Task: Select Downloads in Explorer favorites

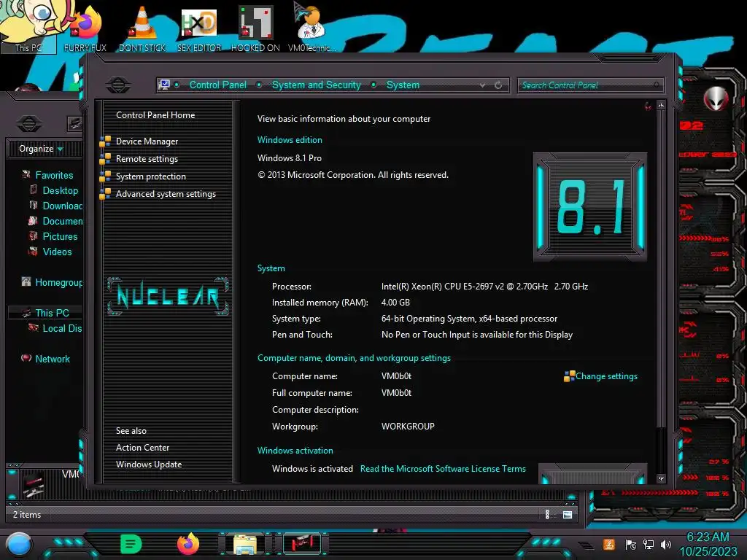Action: pos(63,206)
